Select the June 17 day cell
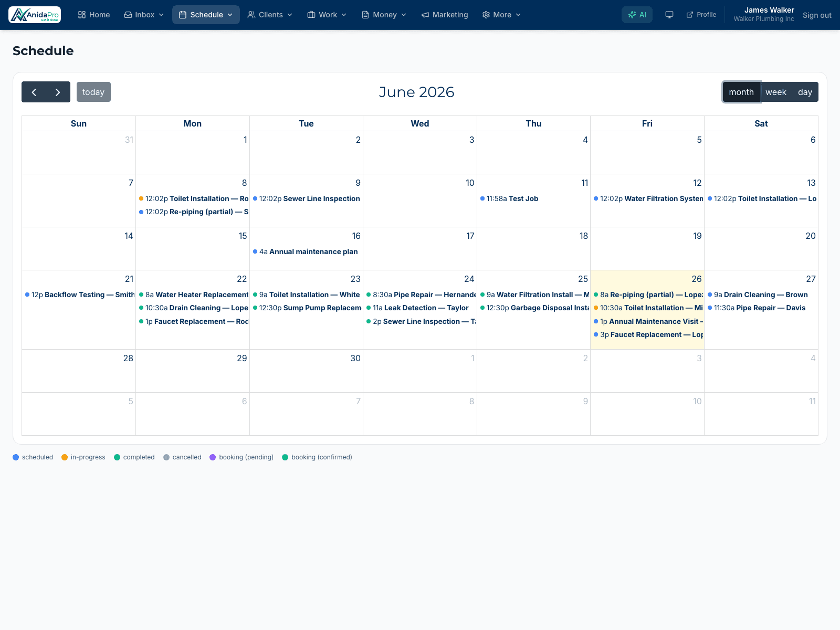Image resolution: width=840 pixels, height=630 pixels. coord(420,248)
